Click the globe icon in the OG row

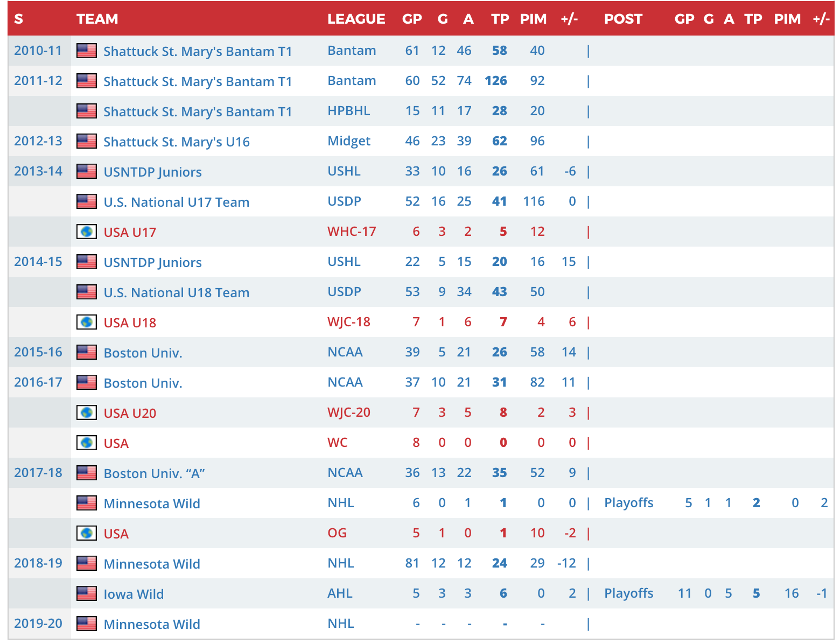87,533
